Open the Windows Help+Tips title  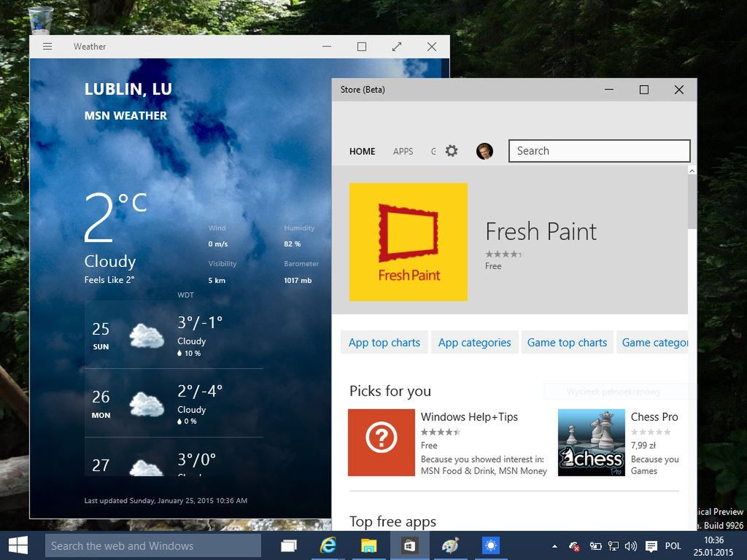tap(469, 416)
